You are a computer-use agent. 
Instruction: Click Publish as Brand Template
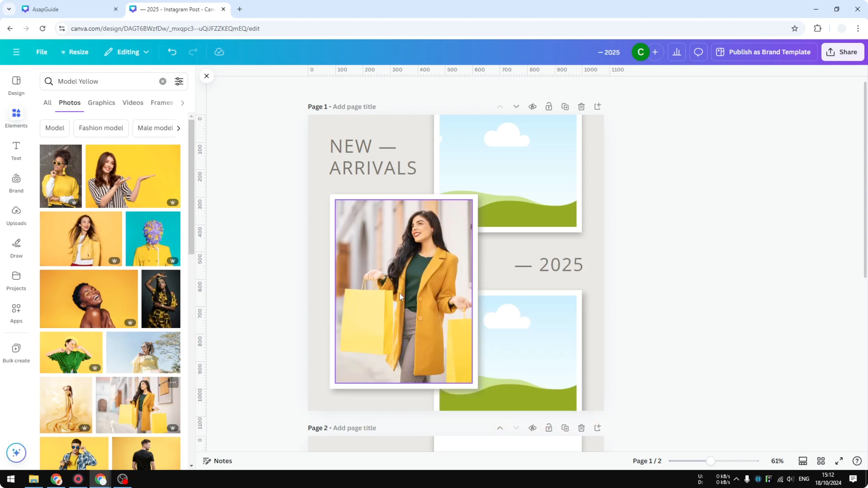(764, 52)
